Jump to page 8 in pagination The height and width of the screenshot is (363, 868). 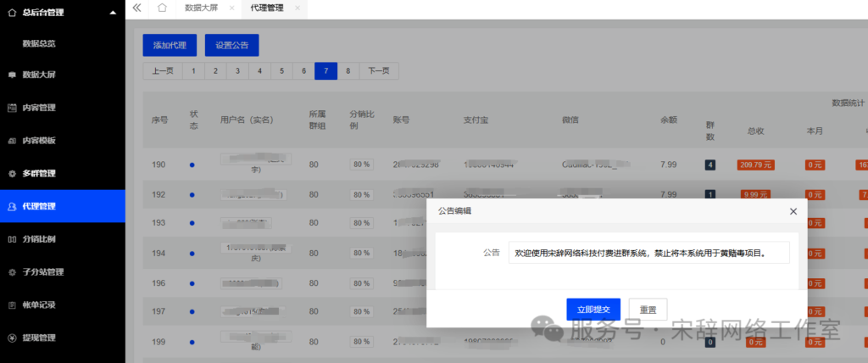point(348,71)
